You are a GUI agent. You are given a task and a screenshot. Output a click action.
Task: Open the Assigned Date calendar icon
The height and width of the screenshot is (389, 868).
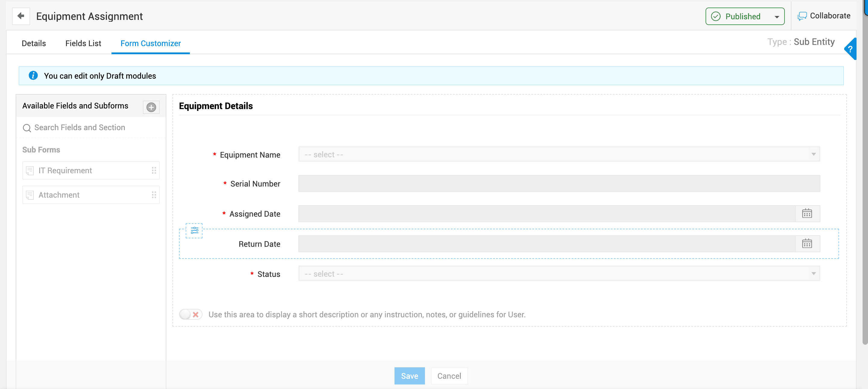(807, 214)
